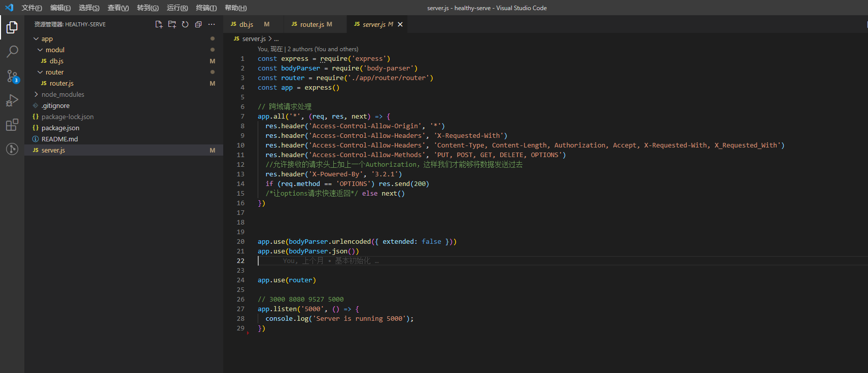Expand the node_modules folder
The image size is (868, 373).
click(36, 94)
